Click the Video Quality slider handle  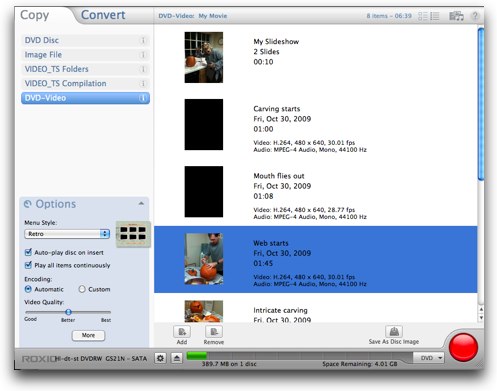68,312
